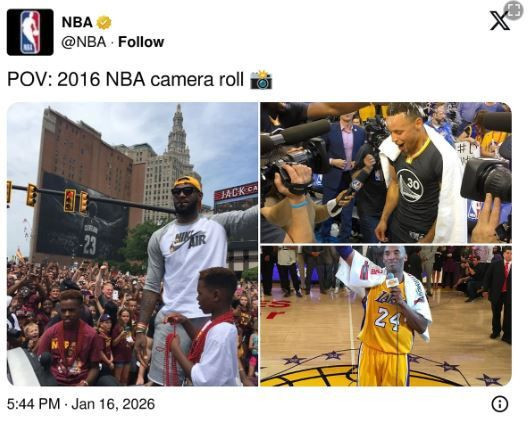Viewport: 531px width, 424px height.
Task: Click the 5:44 PM timestamp
Action: pos(33,404)
